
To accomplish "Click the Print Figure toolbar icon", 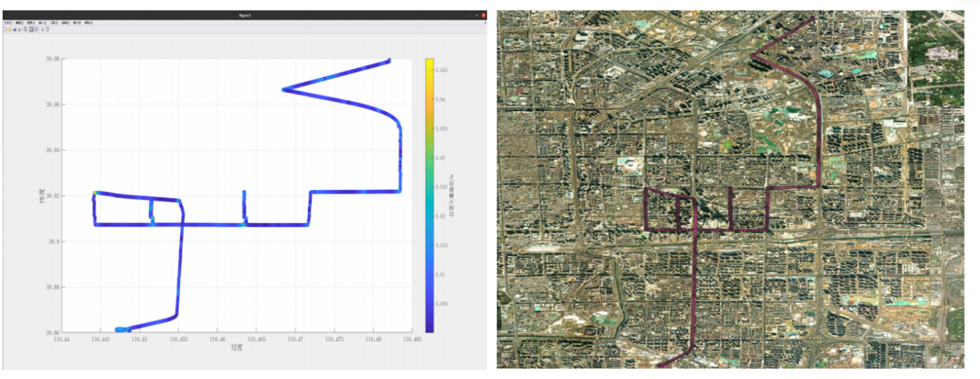I will (x=19, y=29).
